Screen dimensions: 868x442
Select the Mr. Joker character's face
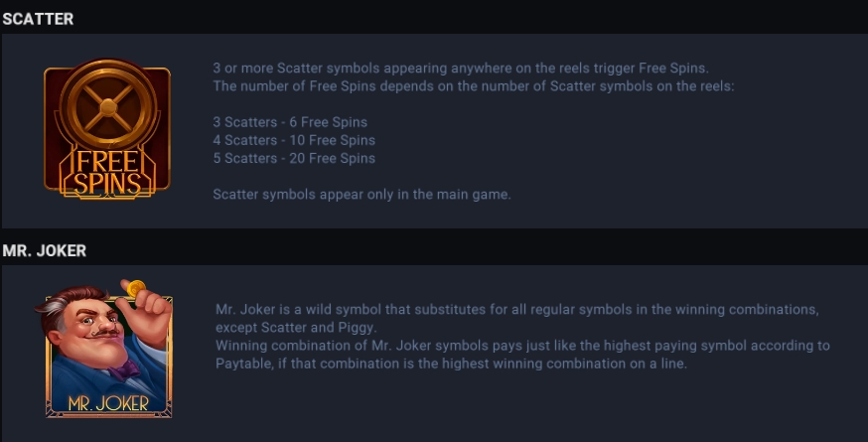(x=88, y=328)
